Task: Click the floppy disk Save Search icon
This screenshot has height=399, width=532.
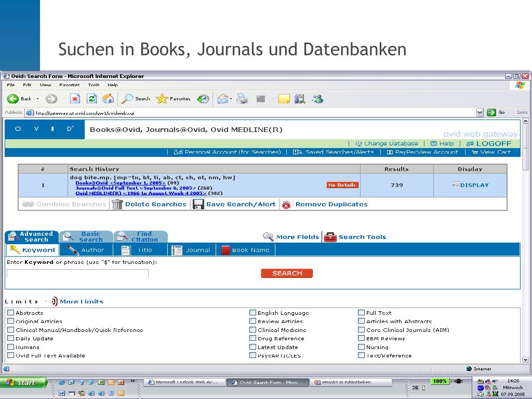Action: [198, 204]
